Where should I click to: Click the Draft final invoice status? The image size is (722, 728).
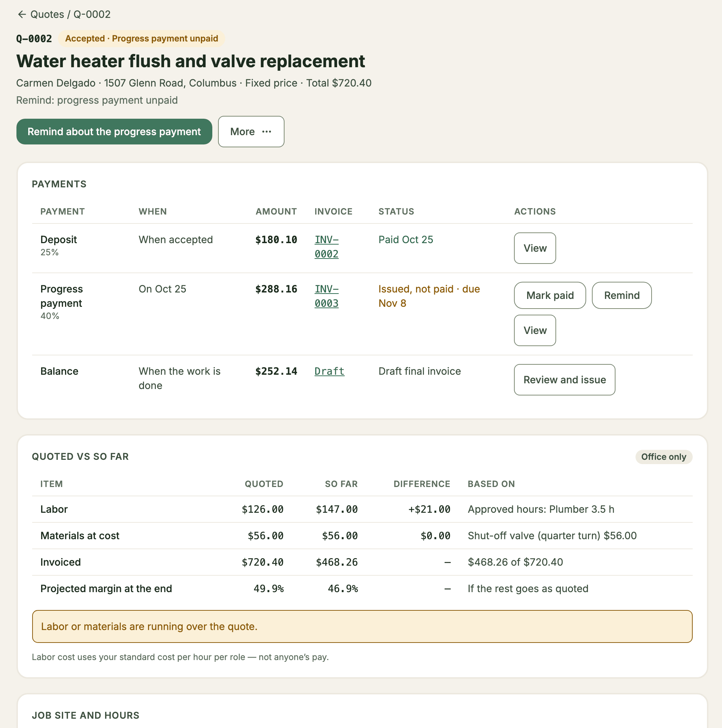coord(420,371)
